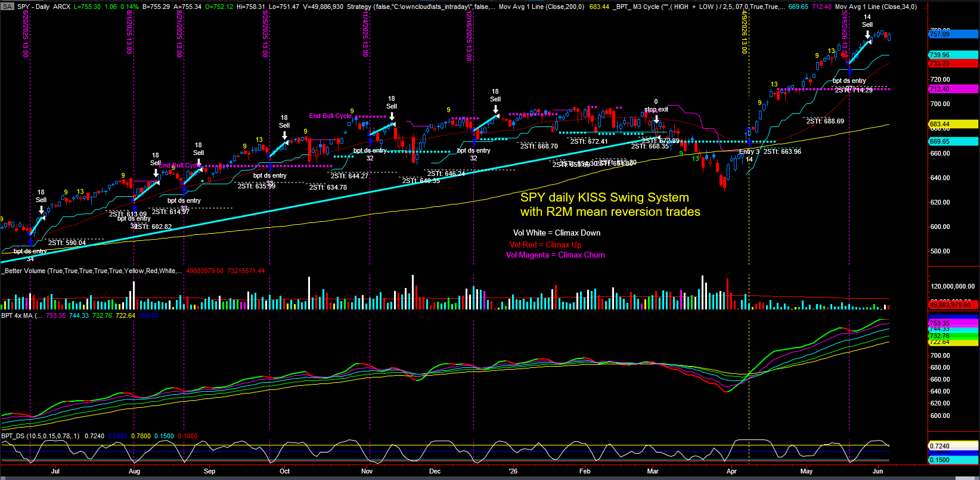Click the V=49,886,930 volume readout
This screenshot has width=980, height=480.
tap(323, 7)
